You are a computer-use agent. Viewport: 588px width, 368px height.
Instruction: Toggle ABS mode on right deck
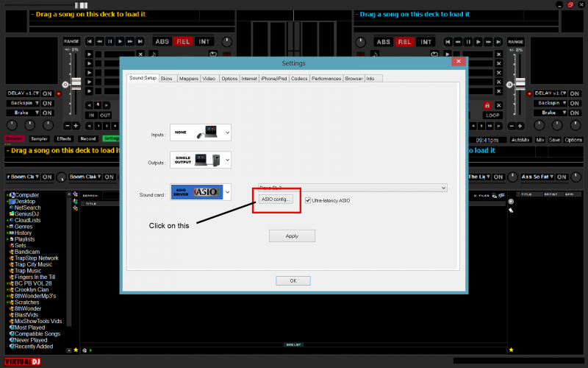(383, 42)
